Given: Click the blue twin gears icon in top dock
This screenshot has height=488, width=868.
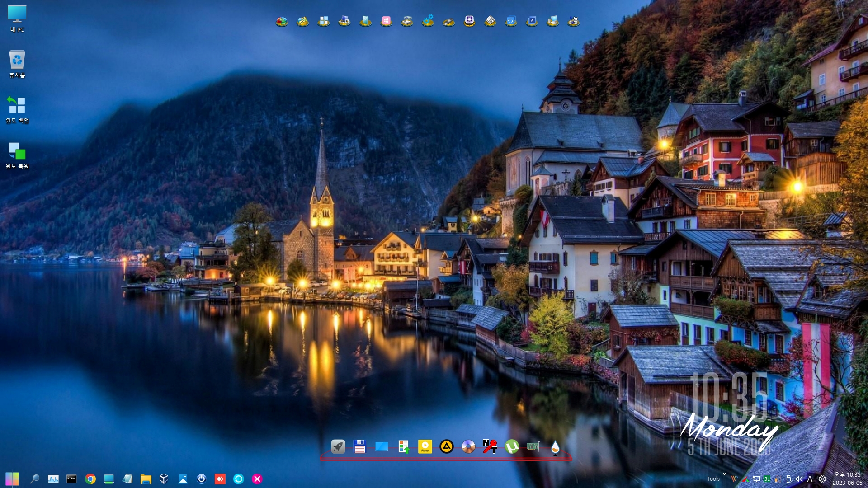Looking at the screenshot, I should [428, 21].
